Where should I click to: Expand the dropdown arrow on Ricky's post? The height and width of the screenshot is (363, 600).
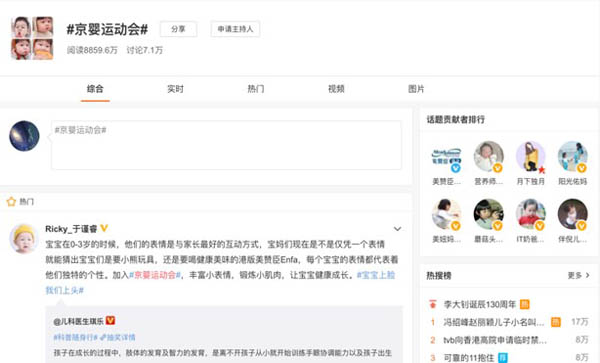click(x=397, y=229)
